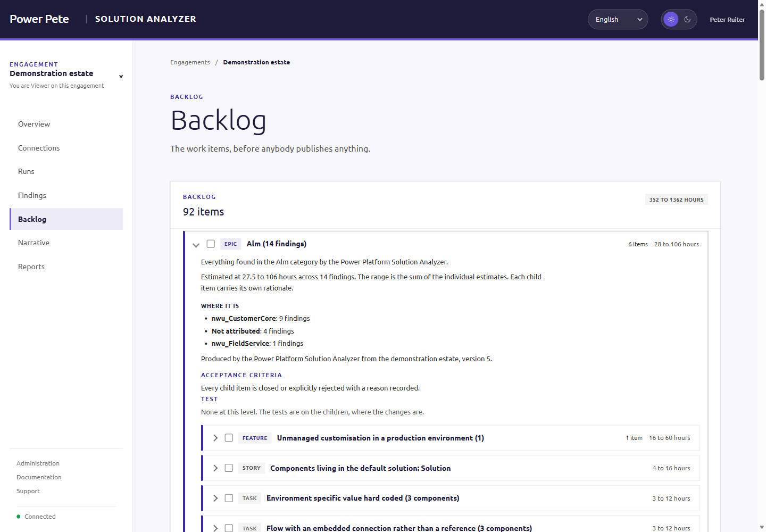
Task: Click the STORY type tag
Action: (252, 468)
